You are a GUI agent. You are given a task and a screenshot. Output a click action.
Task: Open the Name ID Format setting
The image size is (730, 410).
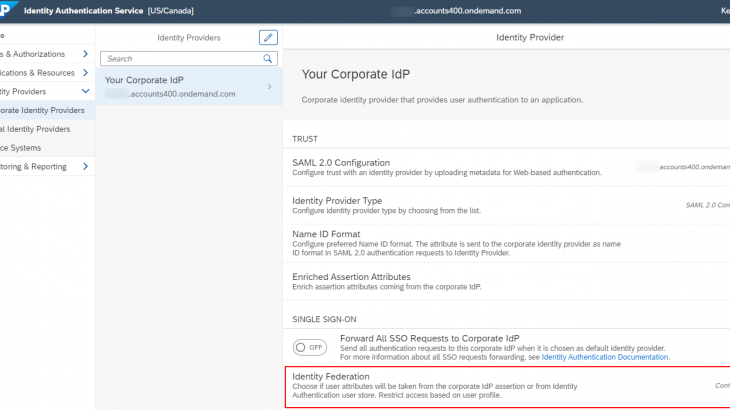coord(325,234)
